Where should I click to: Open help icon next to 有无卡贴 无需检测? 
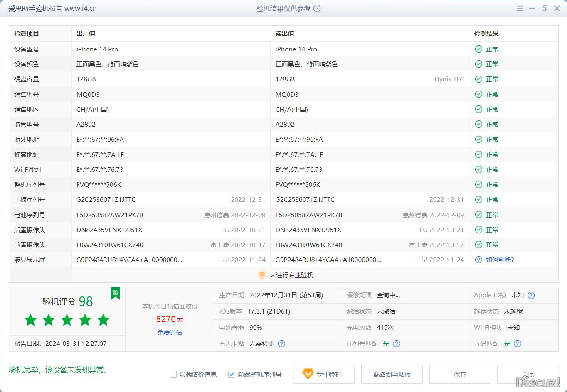281,343
